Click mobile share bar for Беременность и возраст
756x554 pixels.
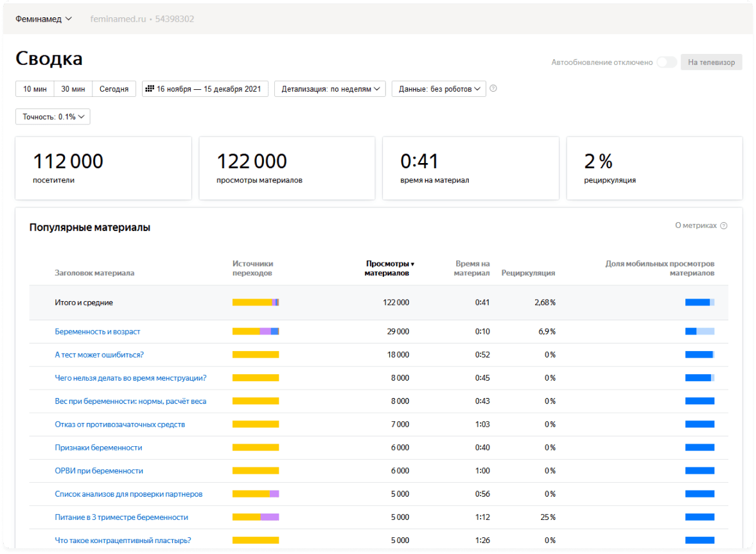point(699,332)
